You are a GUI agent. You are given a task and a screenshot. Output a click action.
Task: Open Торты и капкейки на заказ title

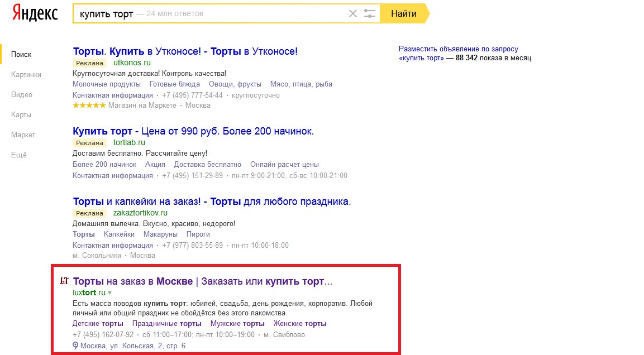[x=212, y=202]
